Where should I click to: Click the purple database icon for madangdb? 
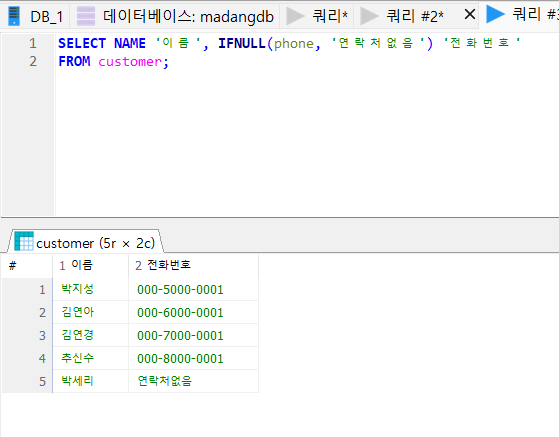pos(86,16)
